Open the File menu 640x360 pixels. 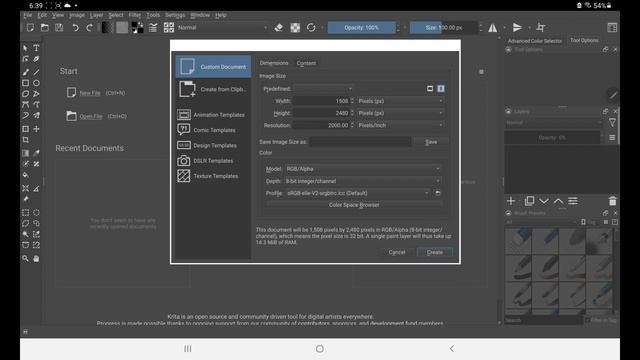click(27, 15)
